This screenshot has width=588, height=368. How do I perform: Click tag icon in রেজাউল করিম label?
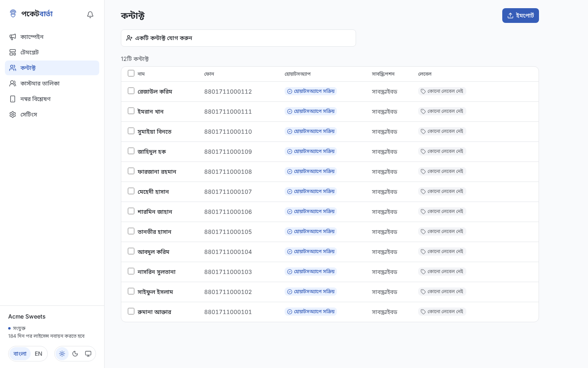pyautogui.click(x=423, y=92)
